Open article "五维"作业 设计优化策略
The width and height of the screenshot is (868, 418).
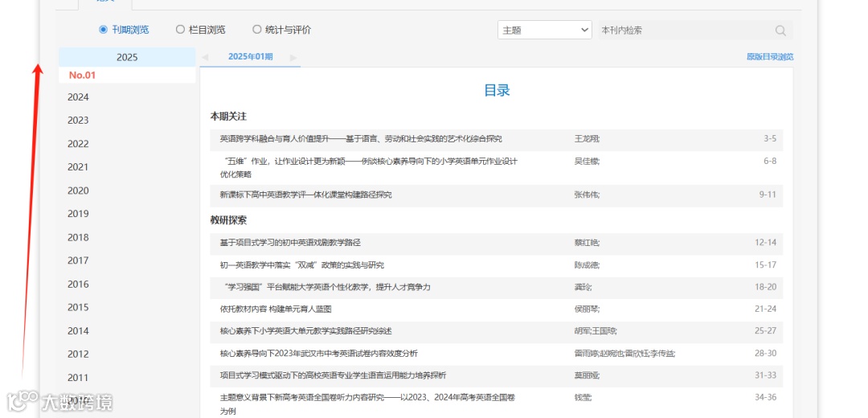tap(369, 168)
